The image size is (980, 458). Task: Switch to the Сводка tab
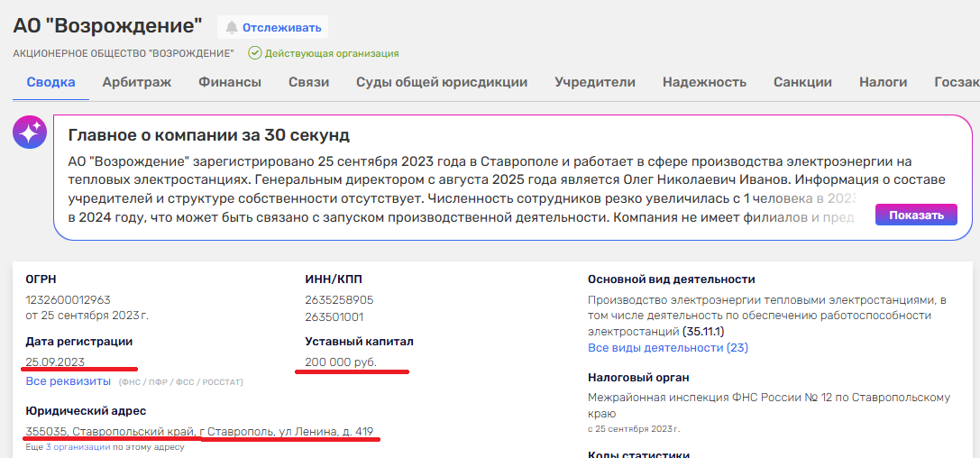tap(50, 82)
